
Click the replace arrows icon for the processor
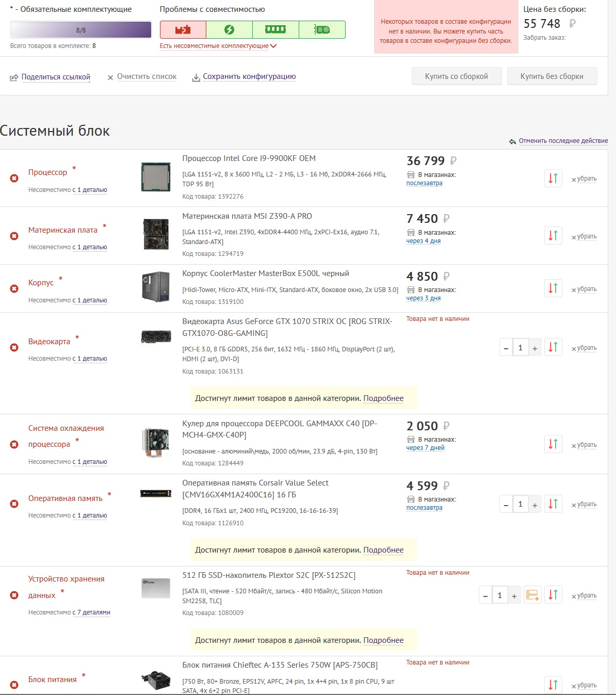pos(553,179)
